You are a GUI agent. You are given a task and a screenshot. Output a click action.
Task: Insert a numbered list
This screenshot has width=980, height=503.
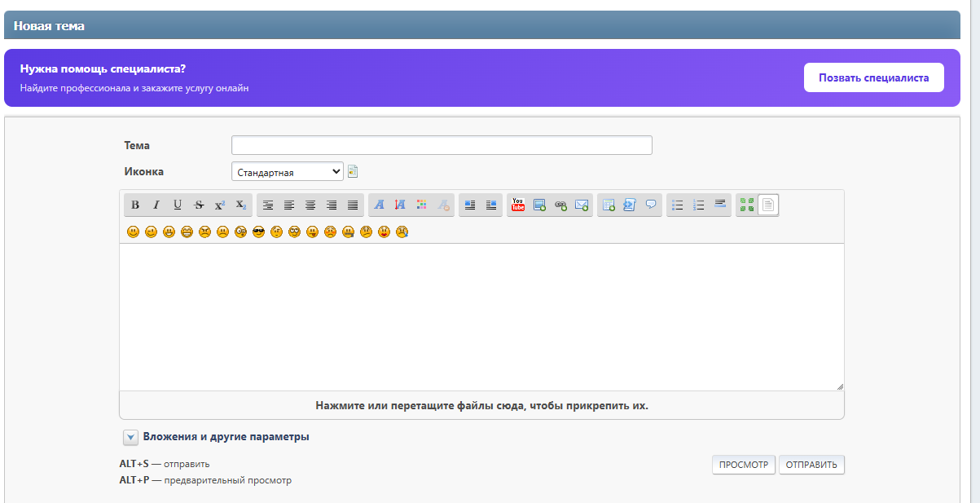coord(698,205)
